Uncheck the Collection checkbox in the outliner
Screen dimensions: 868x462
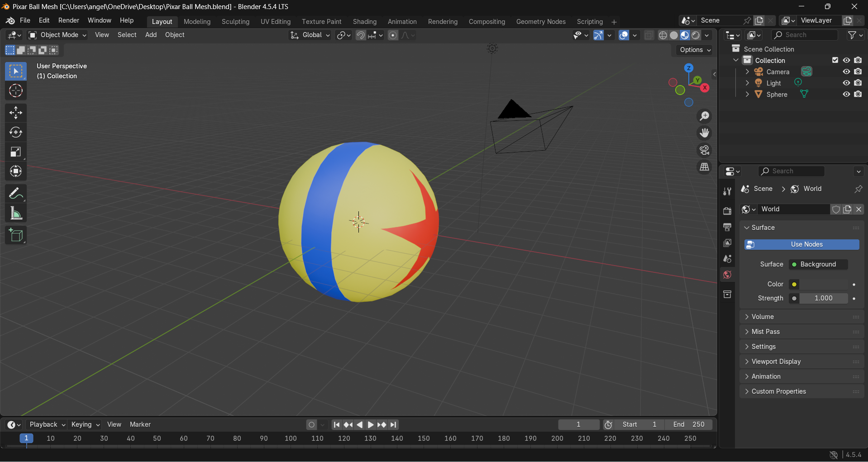point(835,60)
